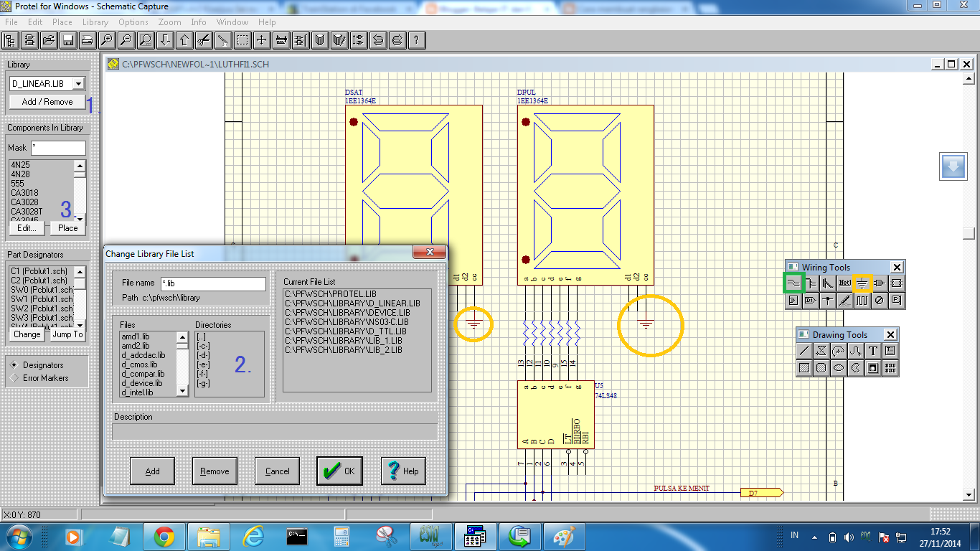Select the line drawing tool in Drawing Tools

coord(804,351)
